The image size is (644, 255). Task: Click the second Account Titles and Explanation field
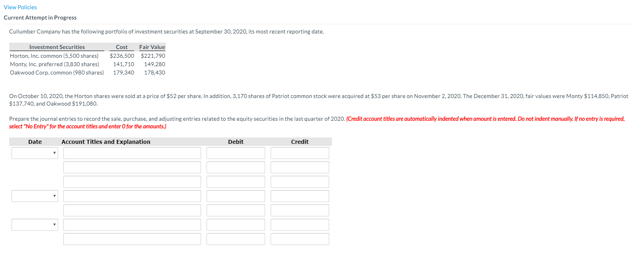pos(132,167)
